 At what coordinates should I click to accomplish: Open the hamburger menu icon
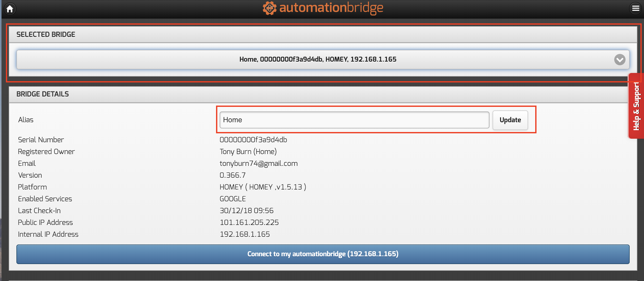tap(635, 8)
